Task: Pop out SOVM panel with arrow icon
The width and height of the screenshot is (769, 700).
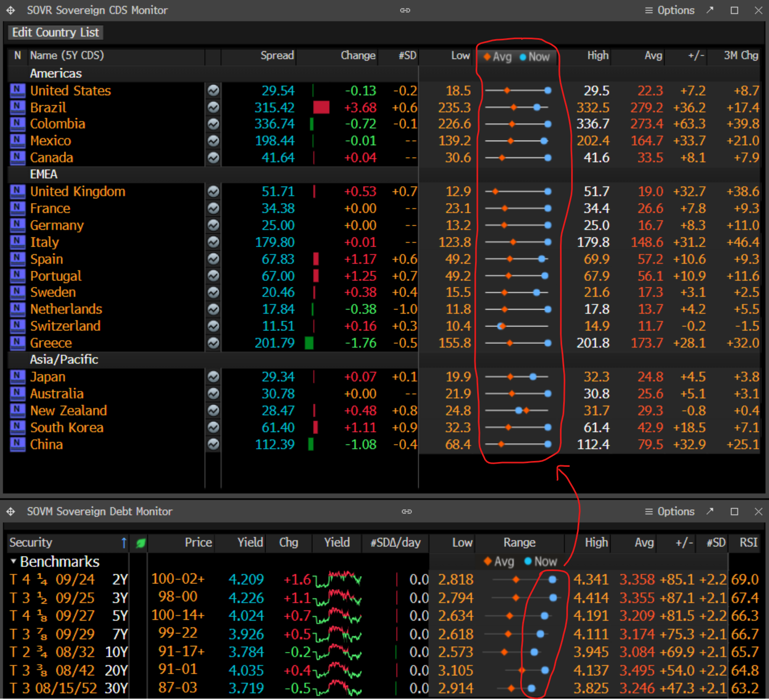Action: pos(710,511)
